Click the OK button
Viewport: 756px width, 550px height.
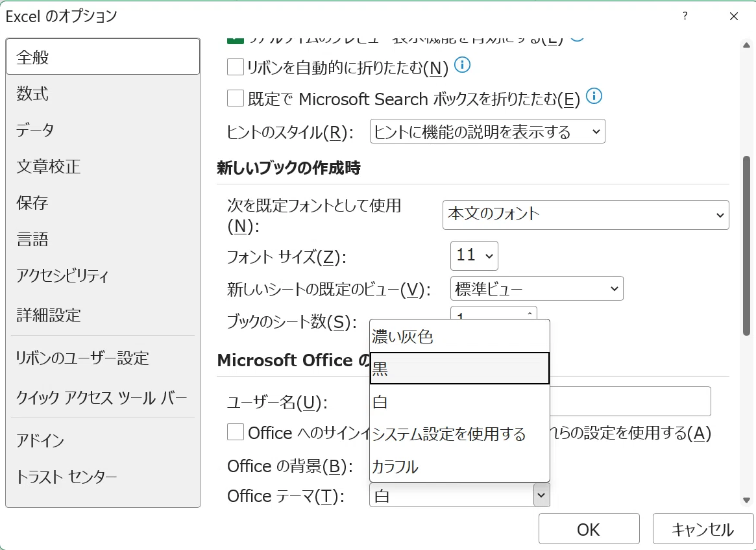pos(589,529)
